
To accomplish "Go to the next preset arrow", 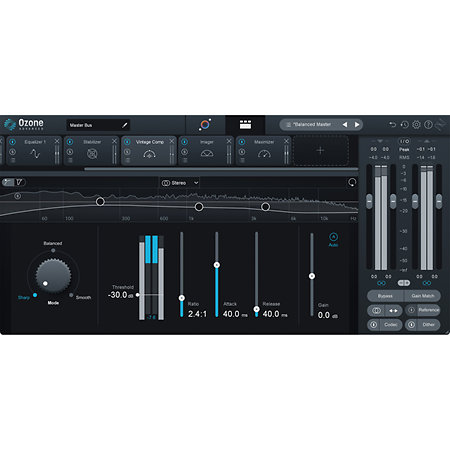I will 357,125.
